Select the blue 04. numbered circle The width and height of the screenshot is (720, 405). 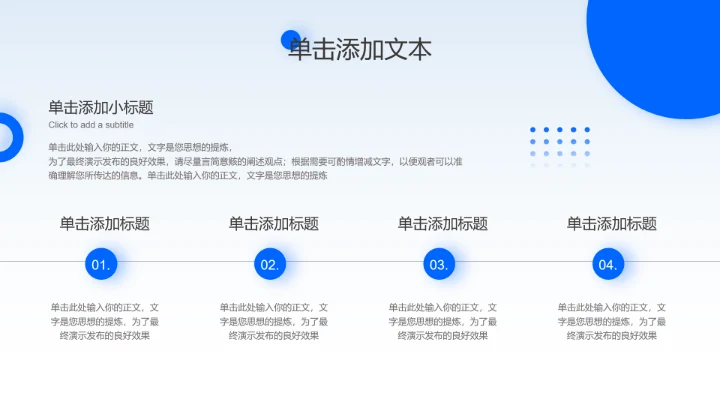608,264
